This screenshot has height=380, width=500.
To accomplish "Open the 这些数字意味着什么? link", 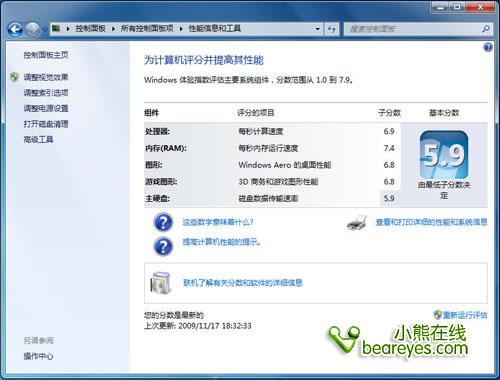I will point(218,222).
